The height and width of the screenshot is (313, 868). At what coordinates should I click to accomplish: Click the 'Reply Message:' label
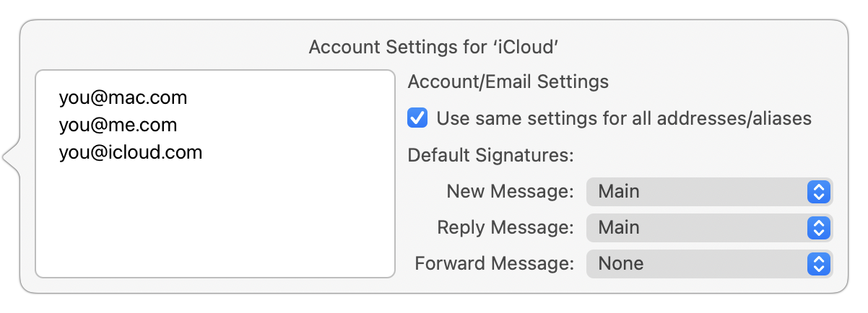point(505,228)
